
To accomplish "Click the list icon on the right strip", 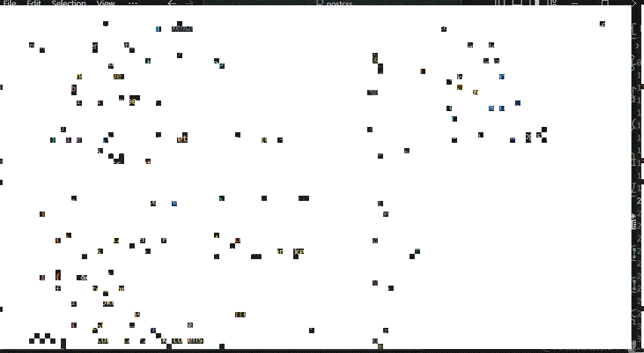I will coord(635,225).
